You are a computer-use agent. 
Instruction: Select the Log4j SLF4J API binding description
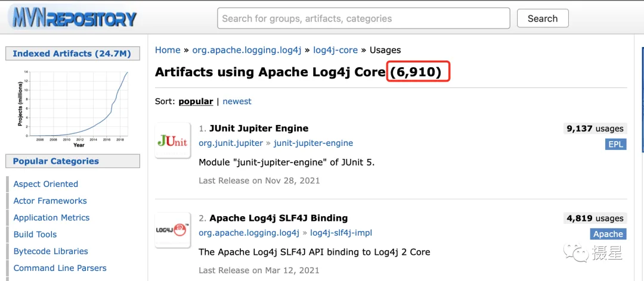[314, 252]
